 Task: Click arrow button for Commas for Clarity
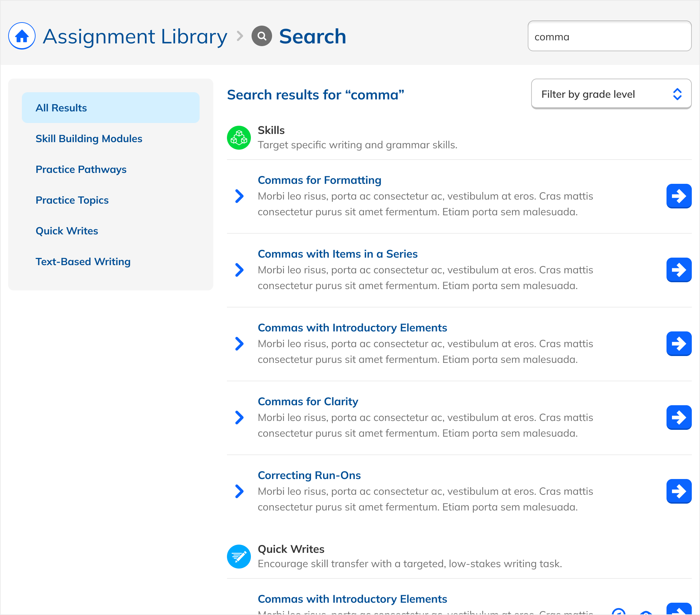[x=678, y=418]
